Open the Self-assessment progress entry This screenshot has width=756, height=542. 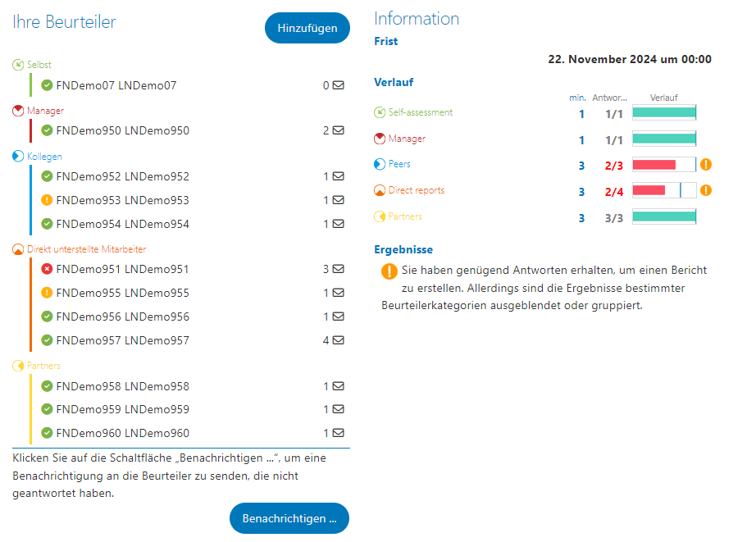click(x=414, y=112)
